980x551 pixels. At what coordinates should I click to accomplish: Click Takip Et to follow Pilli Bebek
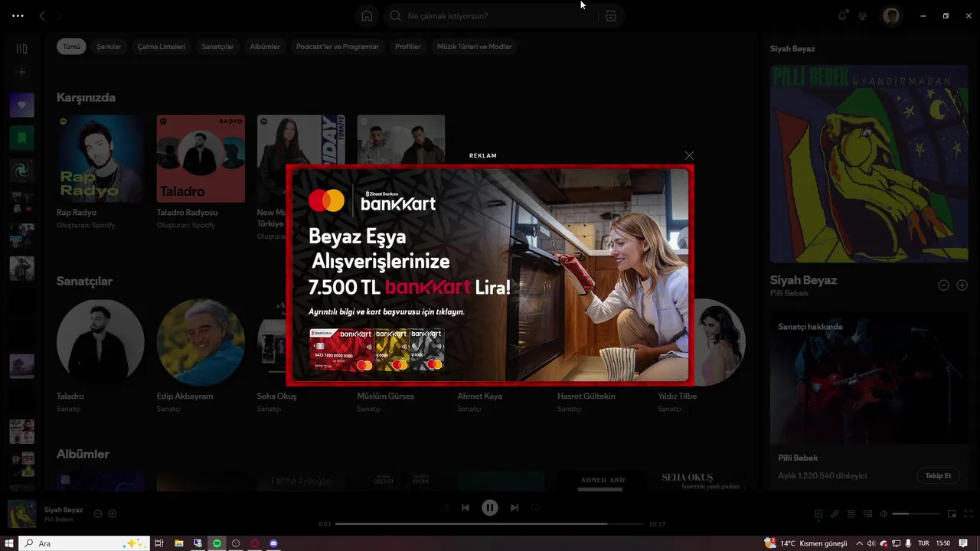tap(938, 476)
